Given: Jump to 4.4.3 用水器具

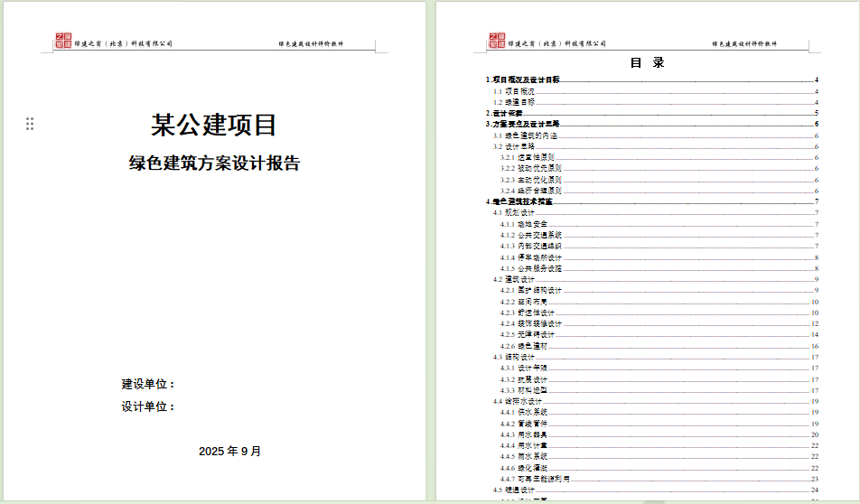Looking at the screenshot, I should [659, 434].
